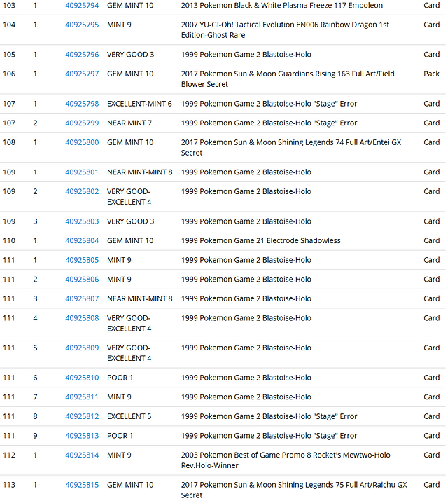
Task: Click the EXCELLENT-MINT 6 grade cell
Action: tap(139, 104)
